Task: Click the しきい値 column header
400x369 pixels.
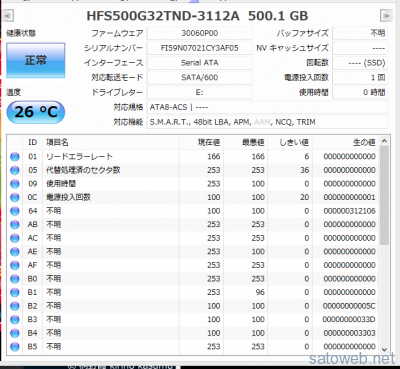Action: pos(291,142)
